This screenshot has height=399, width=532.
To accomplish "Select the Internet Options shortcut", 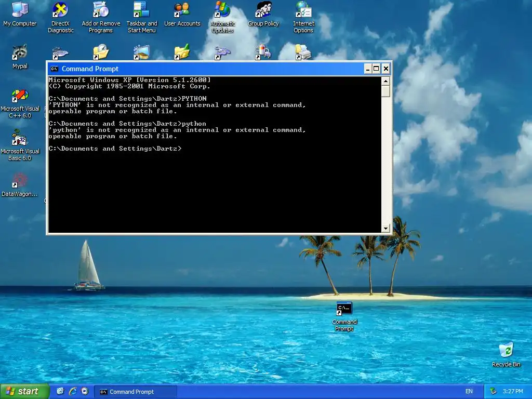I will pyautogui.click(x=303, y=17).
